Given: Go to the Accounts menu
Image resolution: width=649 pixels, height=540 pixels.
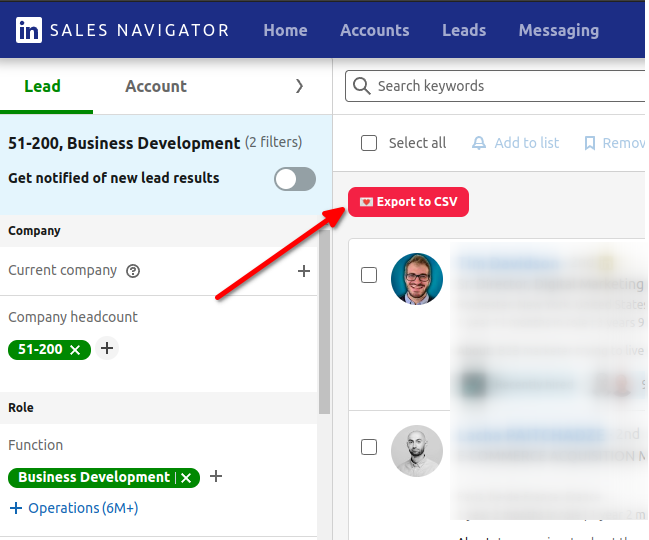Looking at the screenshot, I should (x=375, y=30).
